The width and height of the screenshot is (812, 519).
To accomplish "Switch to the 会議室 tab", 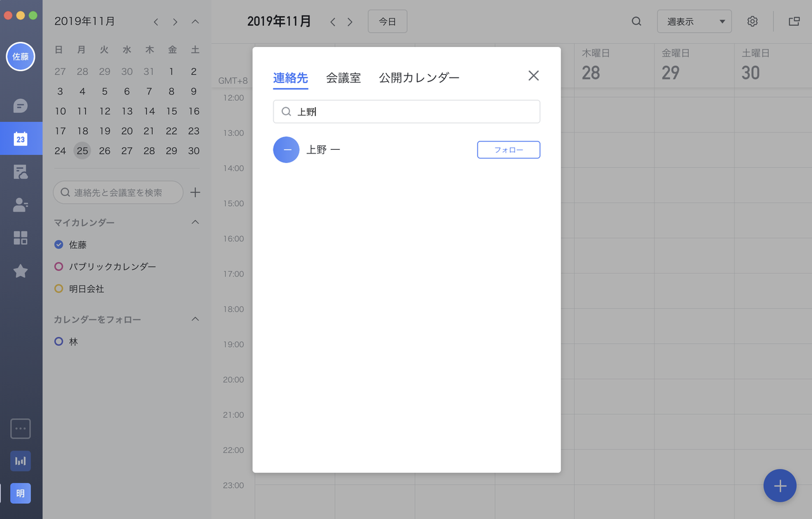I will click(x=343, y=78).
